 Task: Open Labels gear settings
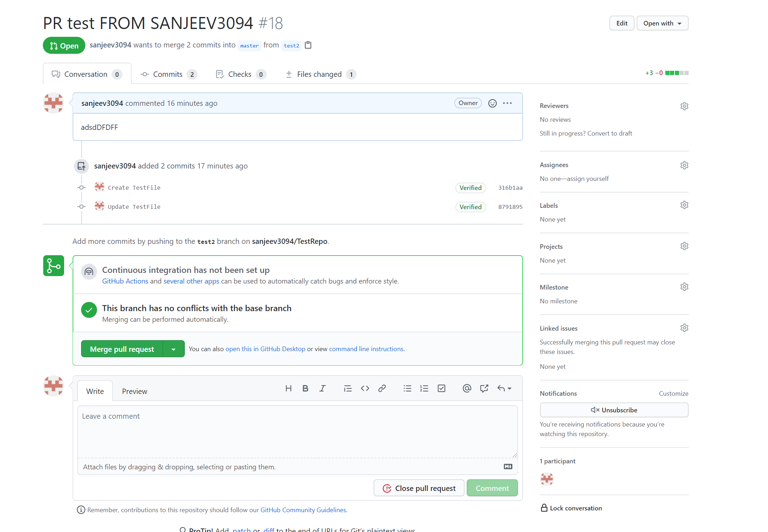coord(684,205)
